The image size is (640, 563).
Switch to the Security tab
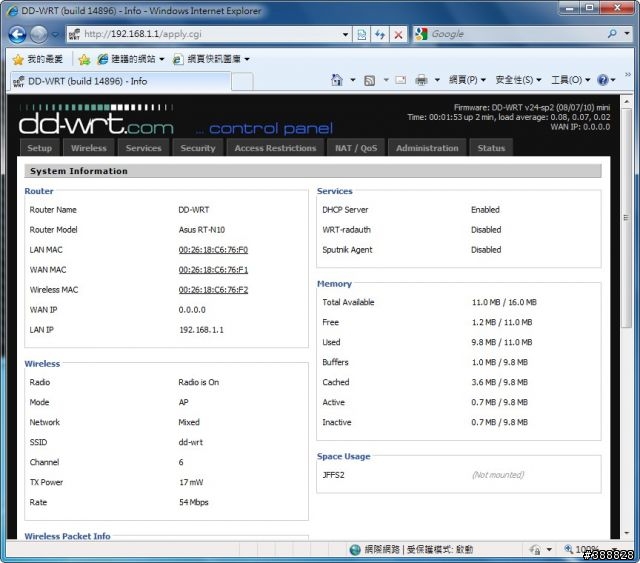[x=198, y=148]
